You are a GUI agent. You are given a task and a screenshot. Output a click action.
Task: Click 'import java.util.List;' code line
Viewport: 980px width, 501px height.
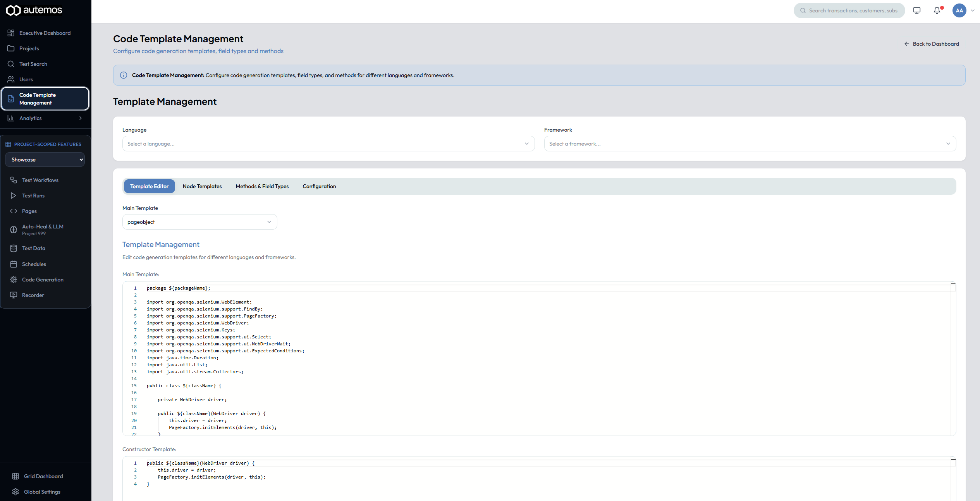[177, 365]
